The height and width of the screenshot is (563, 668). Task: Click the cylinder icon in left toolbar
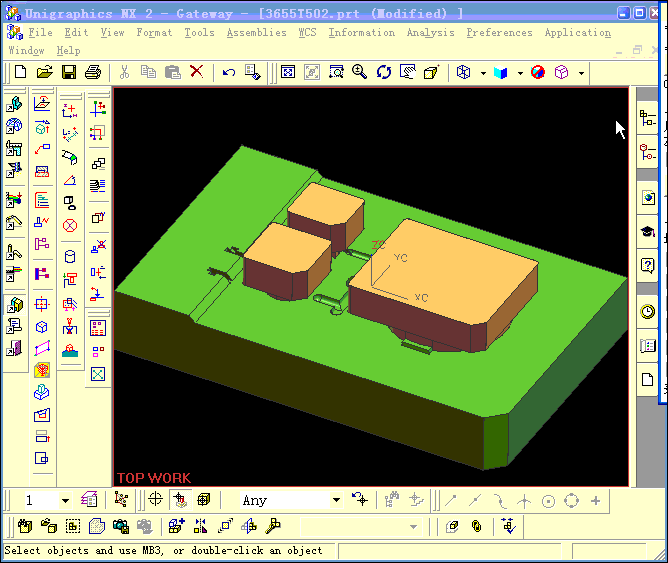pos(70,256)
